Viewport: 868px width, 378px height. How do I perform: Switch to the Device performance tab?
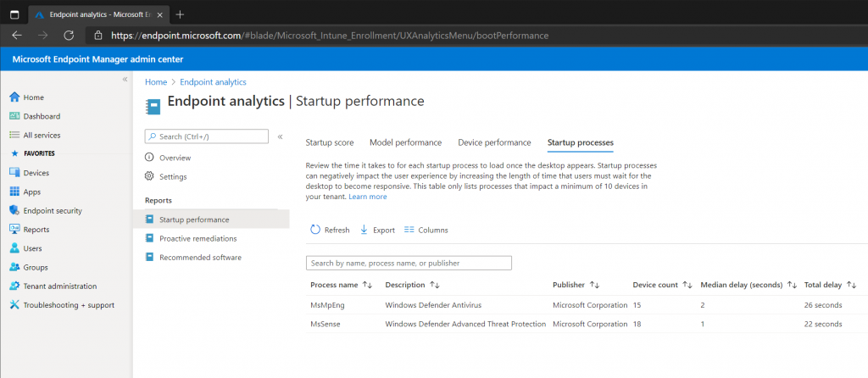(494, 142)
